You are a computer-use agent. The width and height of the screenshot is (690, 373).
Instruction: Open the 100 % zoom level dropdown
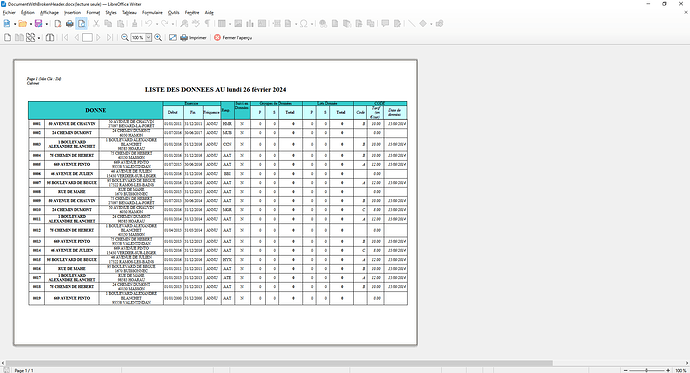pyautogui.click(x=148, y=38)
